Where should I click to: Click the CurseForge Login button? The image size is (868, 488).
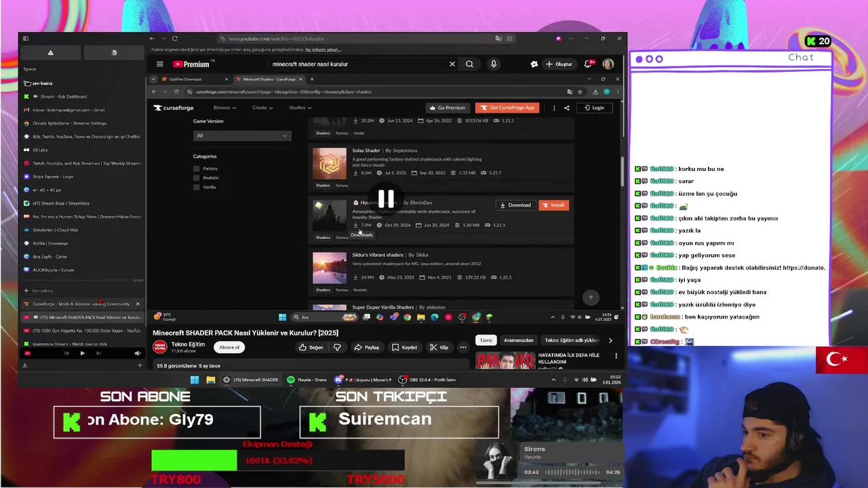coord(593,108)
